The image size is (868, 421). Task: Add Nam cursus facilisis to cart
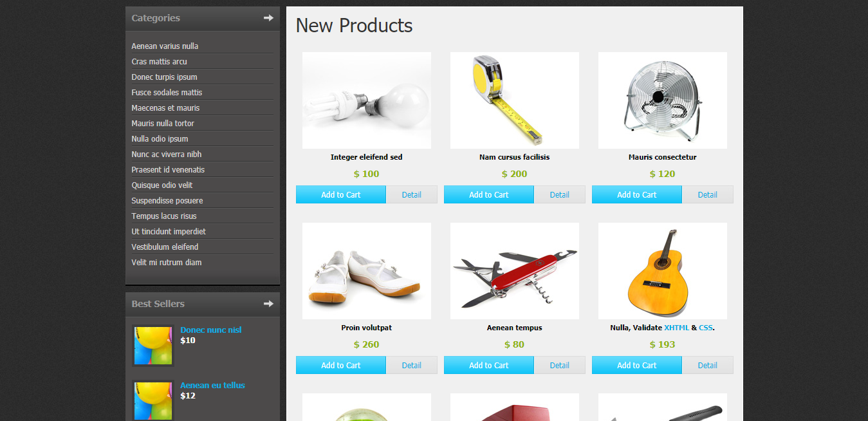489,194
